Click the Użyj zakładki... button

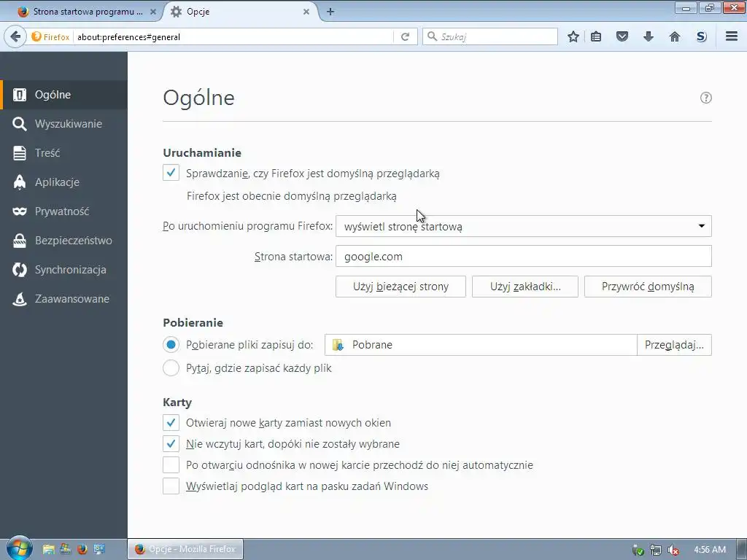click(x=525, y=287)
